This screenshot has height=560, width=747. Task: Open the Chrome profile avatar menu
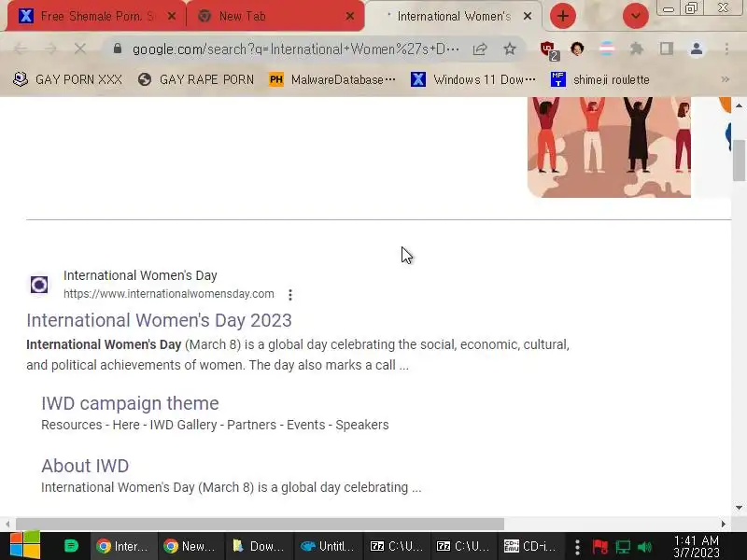(x=697, y=49)
